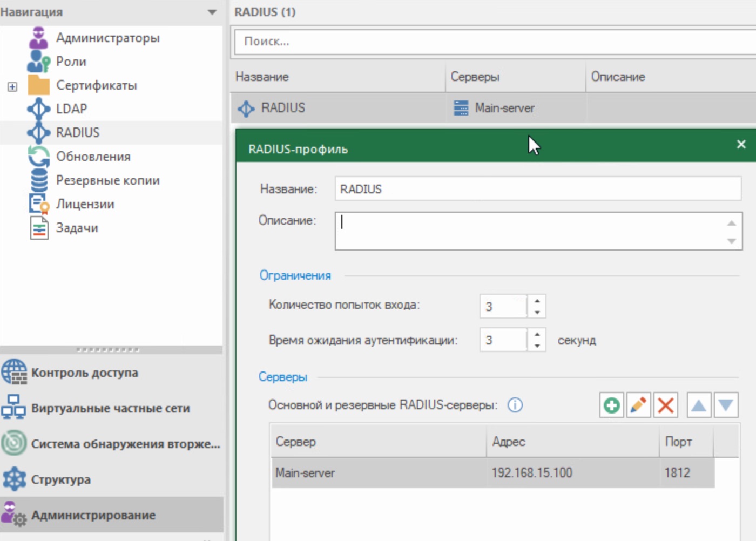
Task: Open Обновления in the navigation tree
Action: pyautogui.click(x=93, y=157)
